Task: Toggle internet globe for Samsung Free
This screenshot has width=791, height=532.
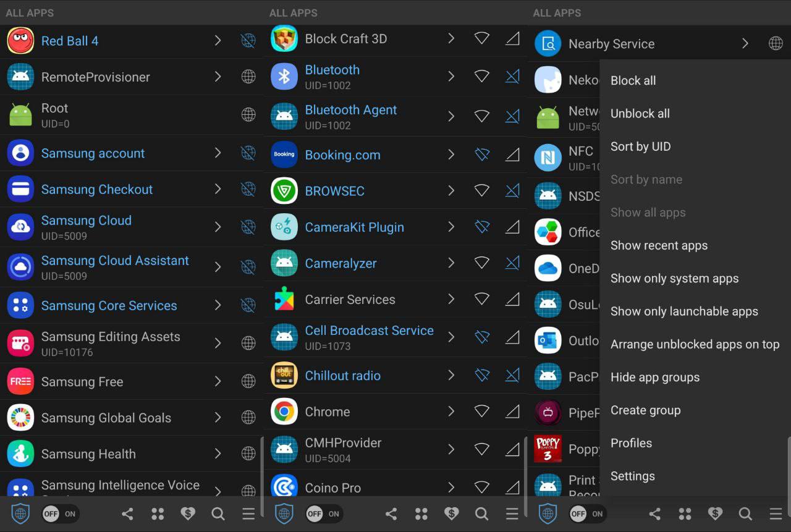Action: pyautogui.click(x=248, y=382)
